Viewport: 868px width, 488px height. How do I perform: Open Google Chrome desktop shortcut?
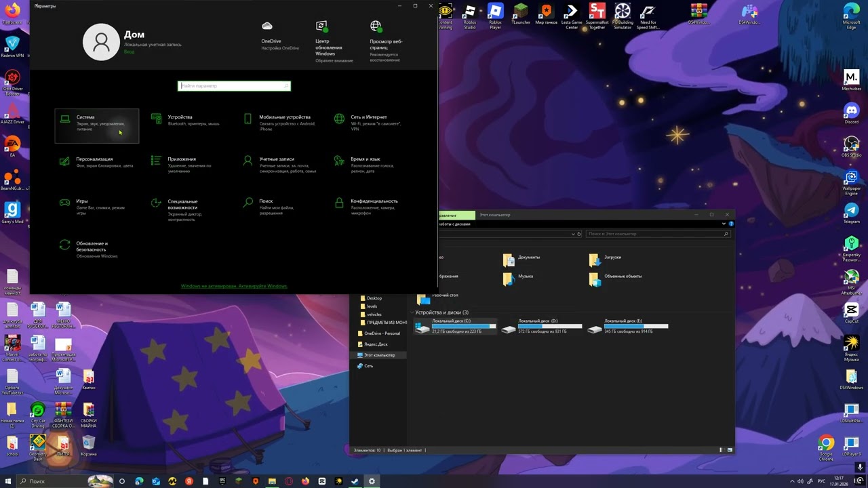tap(825, 448)
